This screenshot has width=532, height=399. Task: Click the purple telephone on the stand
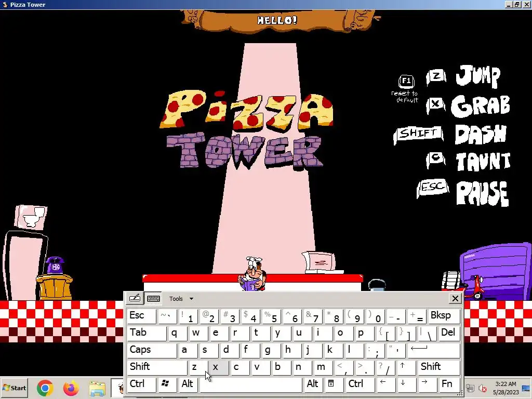[x=55, y=265]
